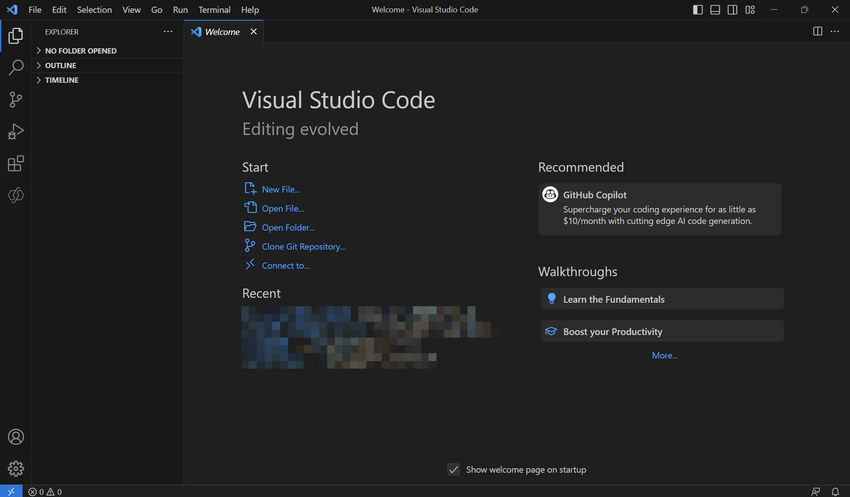
Task: Expand the Timeline section
Action: (61, 80)
